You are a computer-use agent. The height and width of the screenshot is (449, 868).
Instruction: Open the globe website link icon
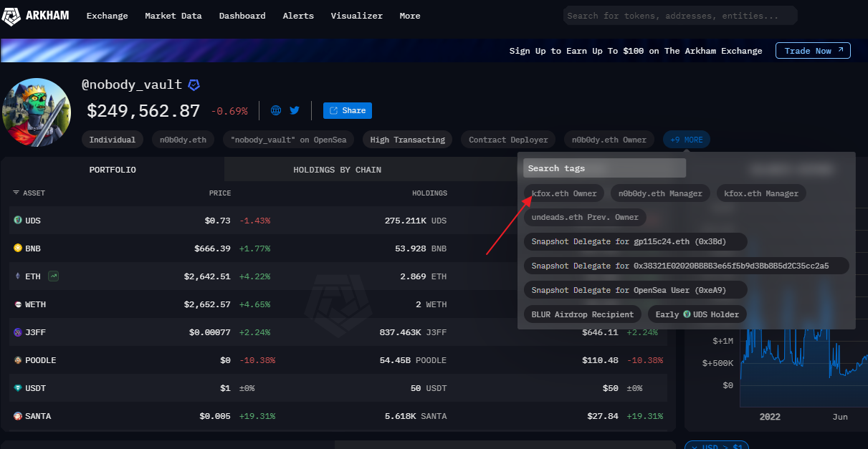point(276,110)
